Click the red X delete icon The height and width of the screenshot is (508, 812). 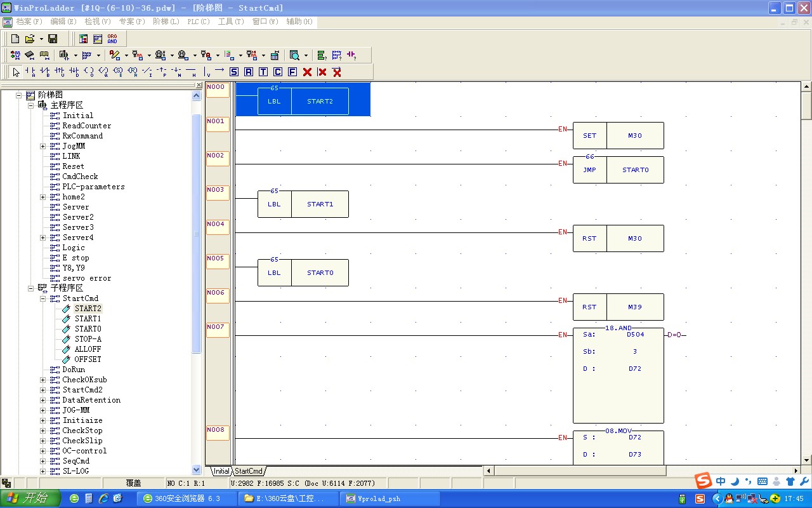[307, 72]
